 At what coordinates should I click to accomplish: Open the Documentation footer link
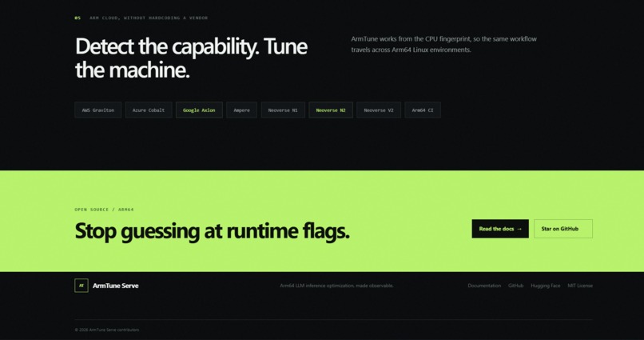click(x=484, y=286)
